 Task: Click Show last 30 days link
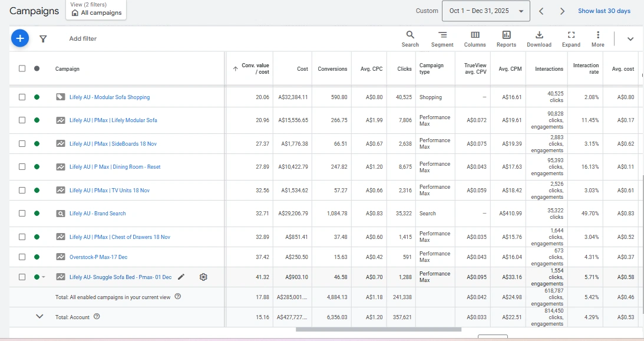point(604,11)
